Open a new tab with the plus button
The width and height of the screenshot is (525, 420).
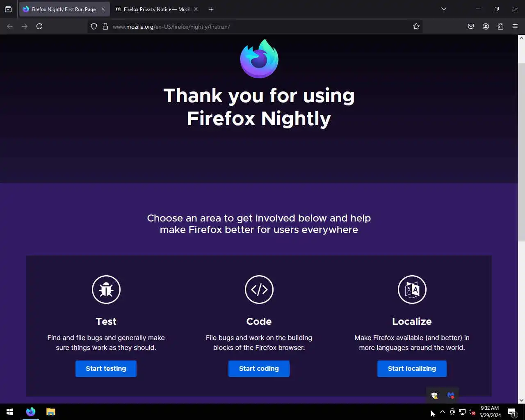tap(211, 9)
